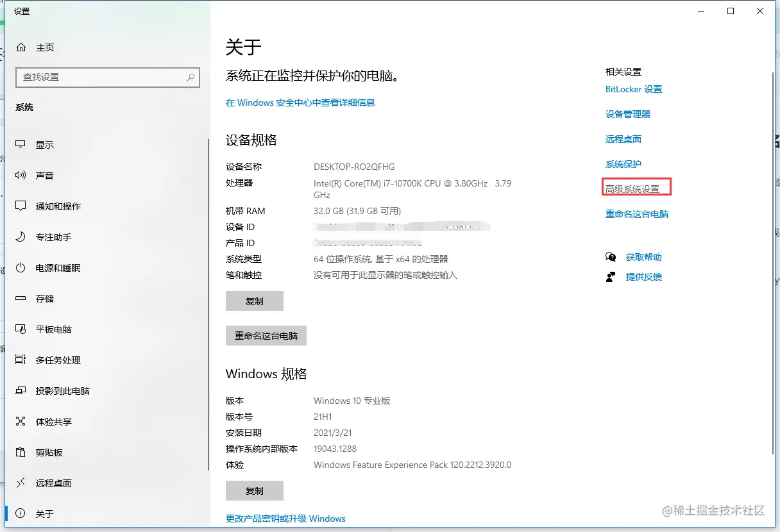This screenshot has height=532, width=780.
Task: Click the Windows Feature Experience Pack value
Action: click(412, 465)
